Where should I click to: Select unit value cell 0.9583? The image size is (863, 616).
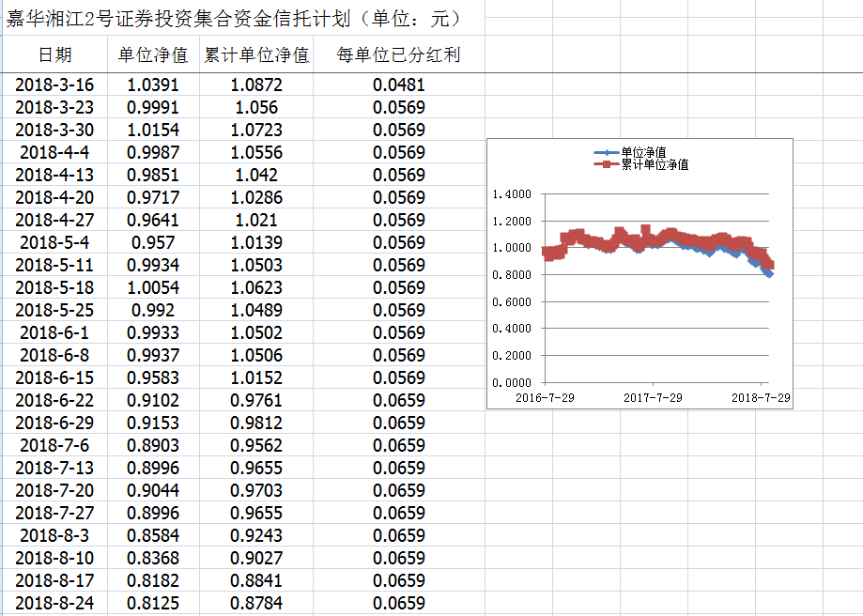[x=154, y=378]
